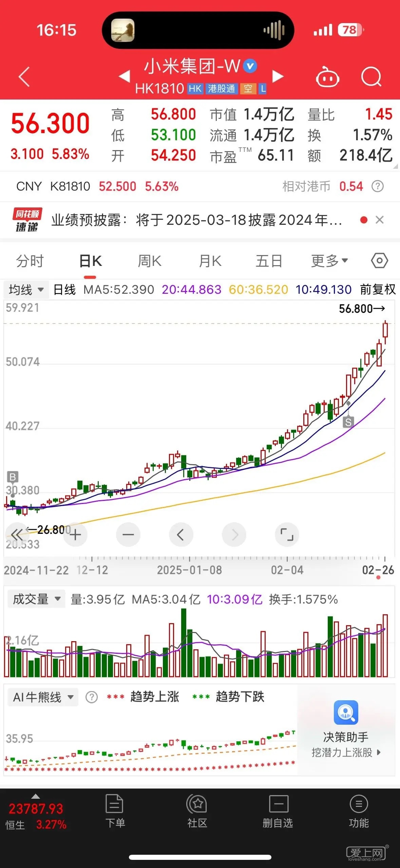This screenshot has width=400, height=868.
Task: Tap the back arrow in header
Action: tap(24, 77)
